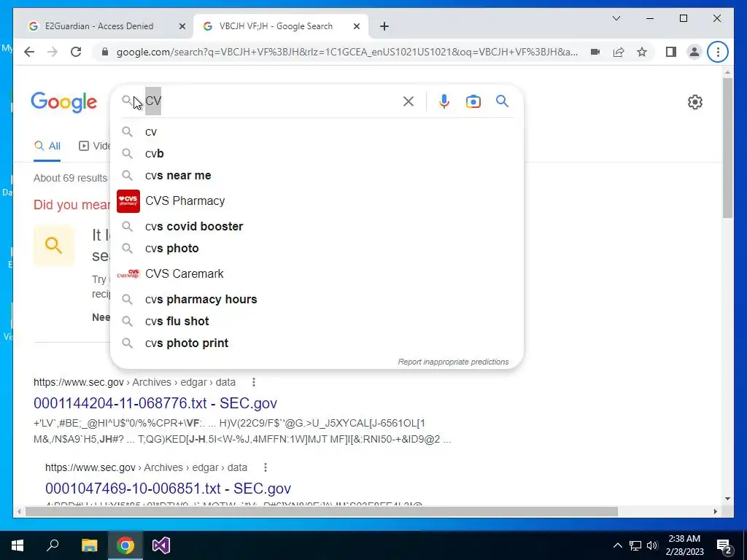Choose suggestion 'cvs near me'
This screenshot has width=747, height=560.
pos(317,176)
